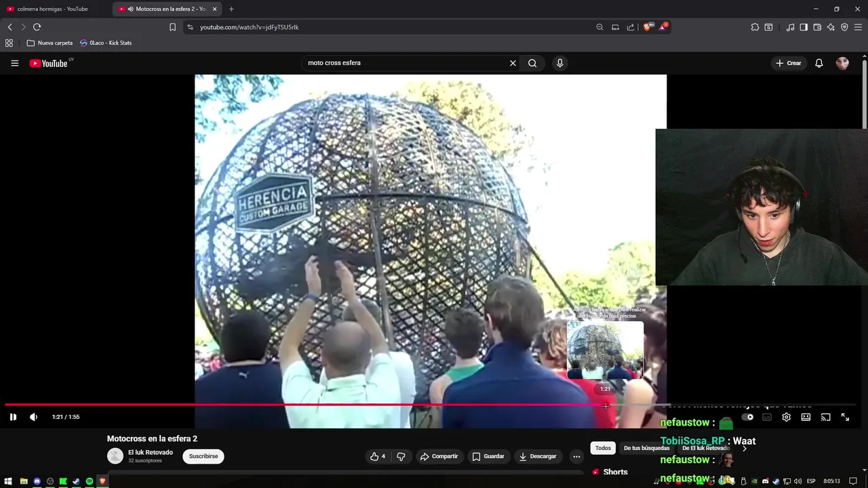Open the video settings gear
The image size is (868, 488).
787,417
